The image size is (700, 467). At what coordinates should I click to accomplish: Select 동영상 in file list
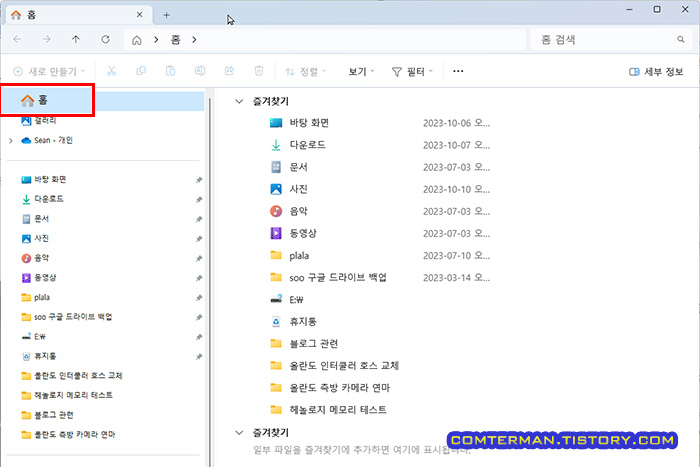pyautogui.click(x=293, y=234)
